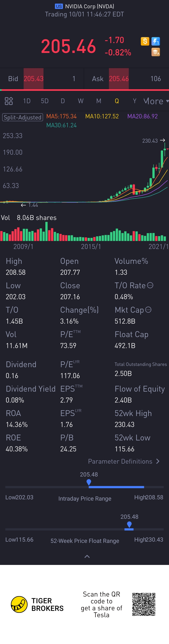
Task: Tap the US market flag badge
Action: coord(59,6)
